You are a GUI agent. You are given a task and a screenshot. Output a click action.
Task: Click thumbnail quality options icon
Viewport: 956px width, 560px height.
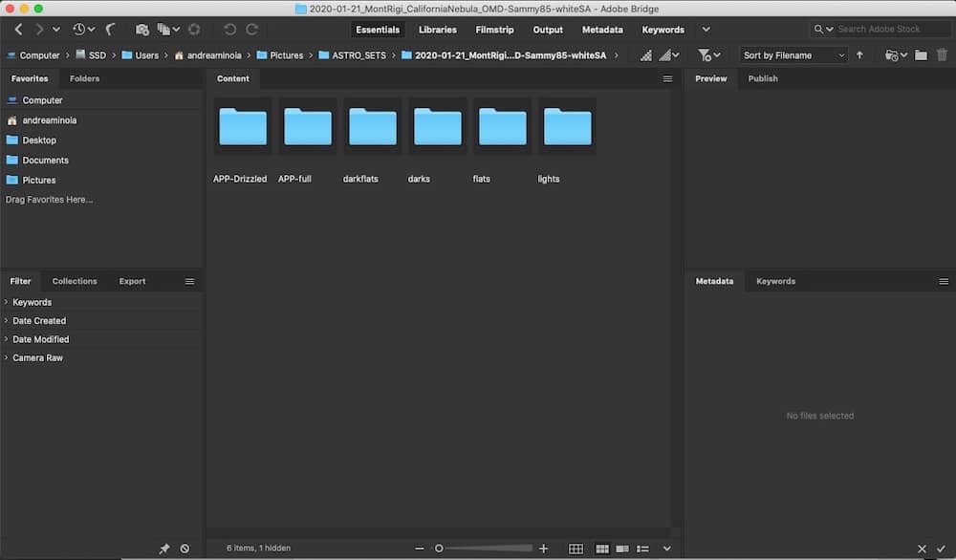click(668, 55)
